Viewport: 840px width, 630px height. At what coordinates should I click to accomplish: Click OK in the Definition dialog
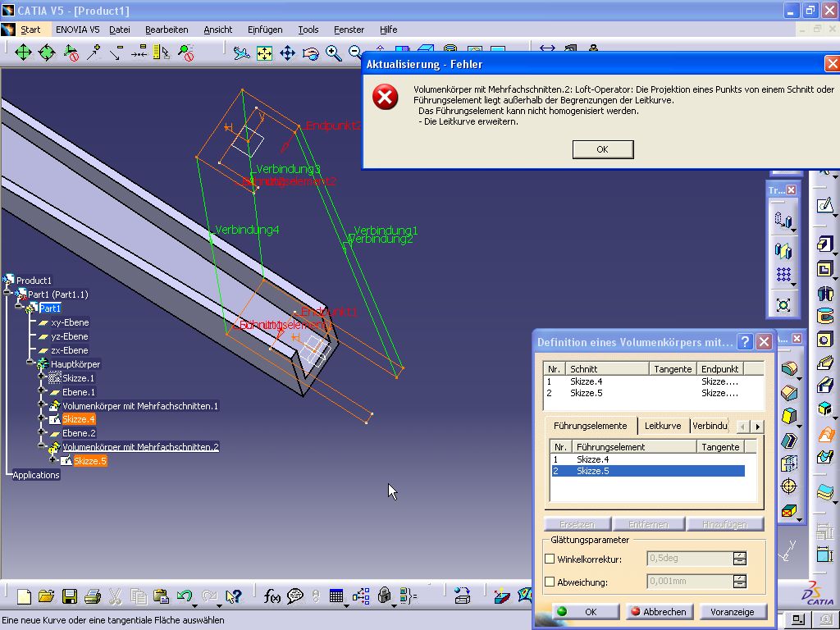(585, 612)
